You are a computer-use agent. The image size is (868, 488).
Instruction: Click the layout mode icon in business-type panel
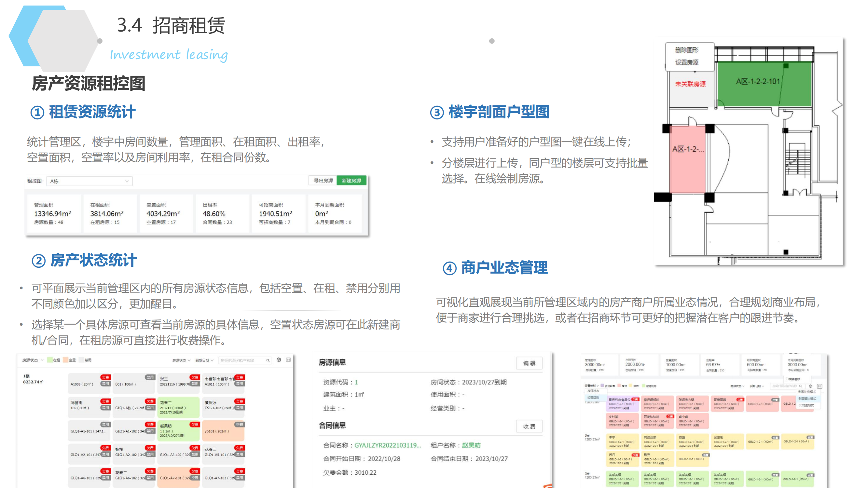820,386
